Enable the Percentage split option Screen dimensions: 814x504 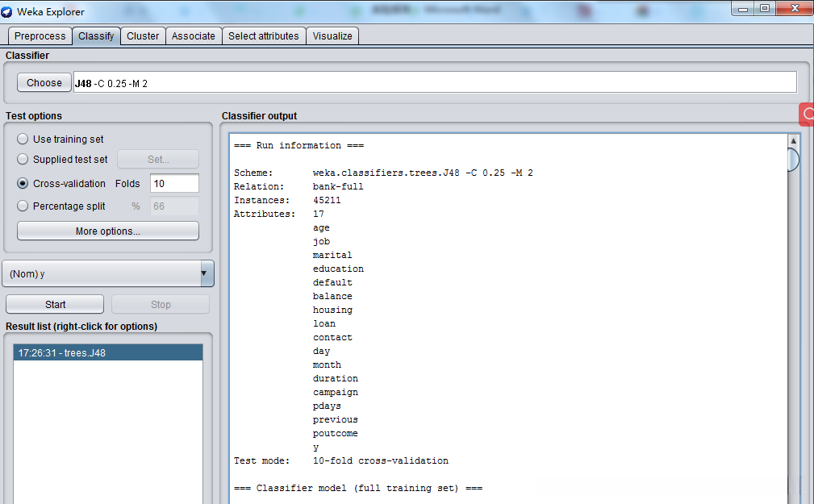click(23, 206)
